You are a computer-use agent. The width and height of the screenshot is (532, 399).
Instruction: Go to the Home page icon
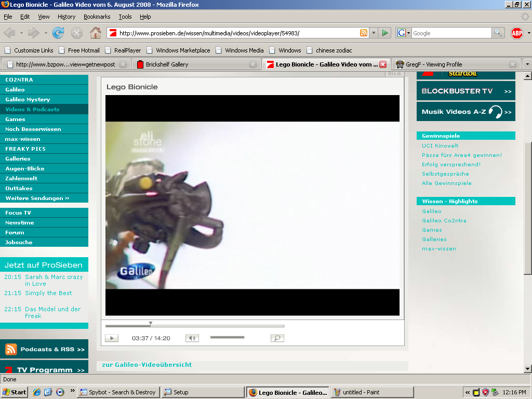click(96, 33)
